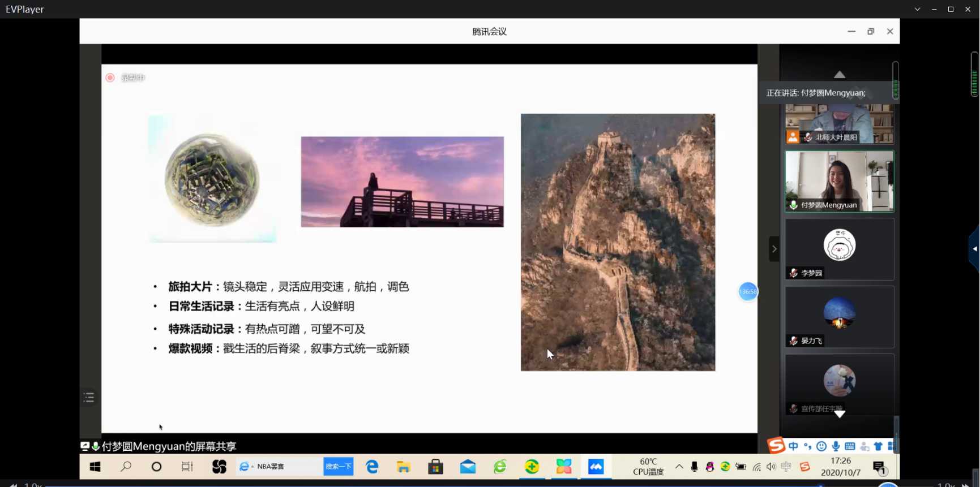This screenshot has height=487, width=980.
Task: Open the Windows notification center icon
Action: (x=879, y=467)
